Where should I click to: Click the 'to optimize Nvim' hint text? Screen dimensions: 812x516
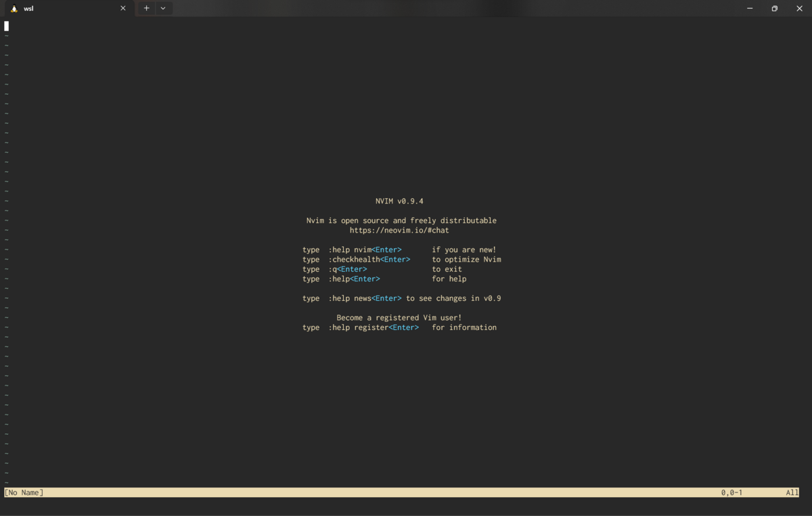[467, 259]
